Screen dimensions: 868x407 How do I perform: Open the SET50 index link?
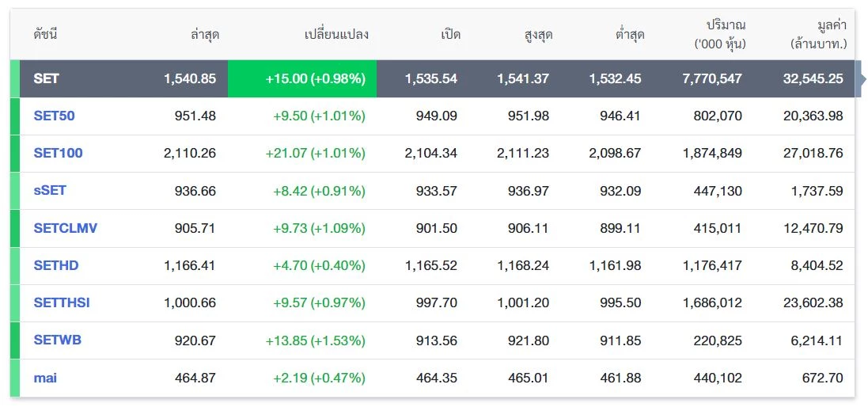[x=54, y=116]
